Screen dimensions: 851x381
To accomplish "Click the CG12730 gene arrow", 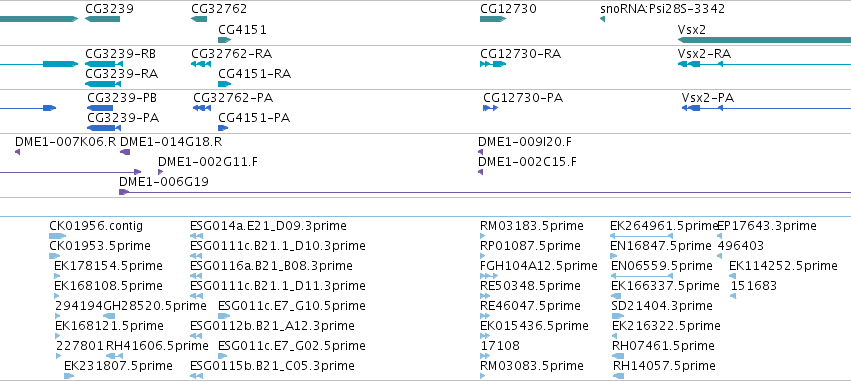I will [493, 19].
